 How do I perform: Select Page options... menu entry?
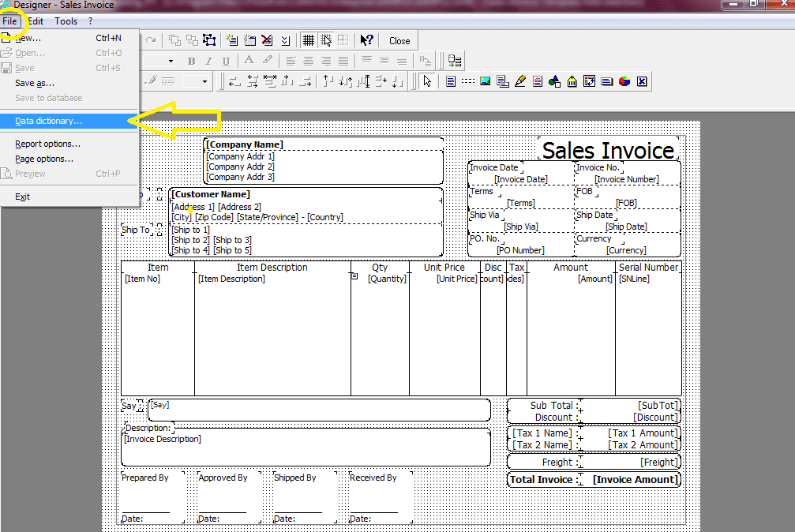69,159
